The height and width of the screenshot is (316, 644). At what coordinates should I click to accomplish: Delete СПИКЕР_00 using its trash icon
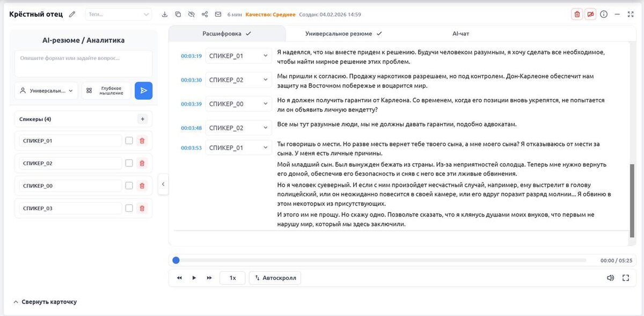pos(142,186)
